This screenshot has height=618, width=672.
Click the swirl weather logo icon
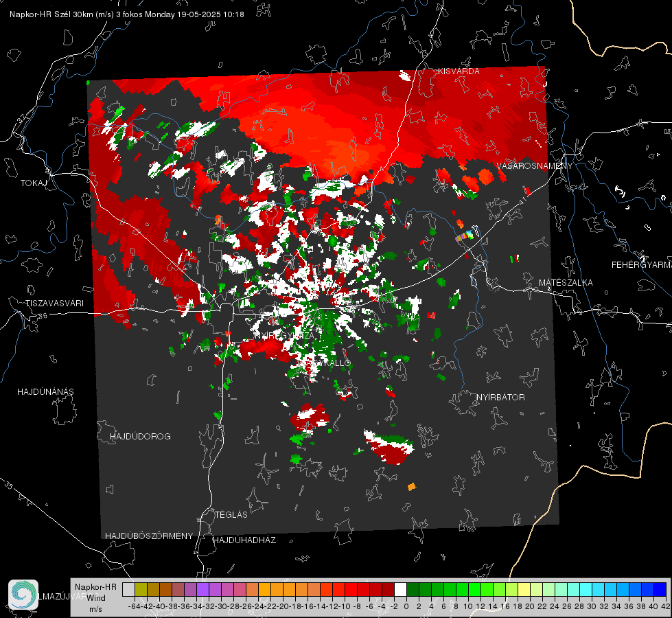coord(23,595)
